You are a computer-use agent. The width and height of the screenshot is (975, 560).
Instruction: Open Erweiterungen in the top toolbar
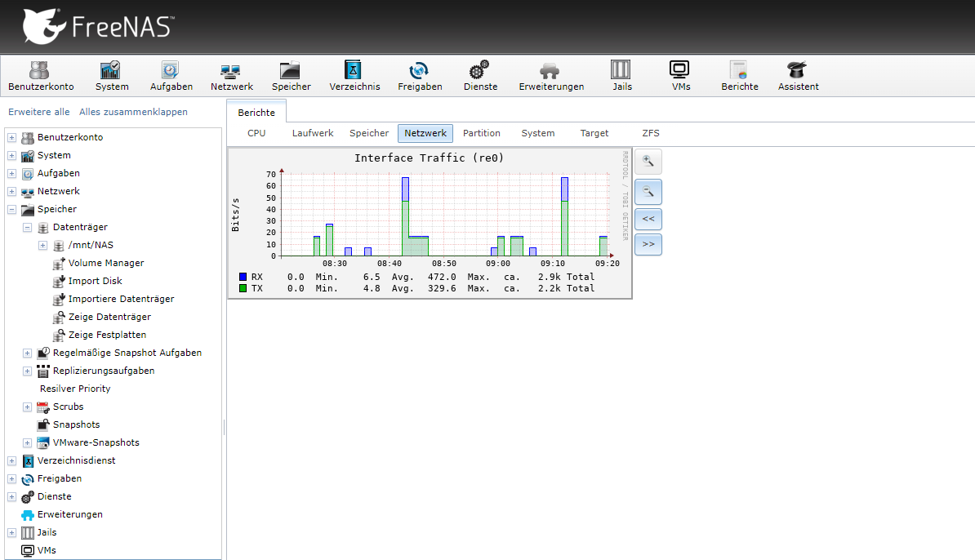point(551,77)
